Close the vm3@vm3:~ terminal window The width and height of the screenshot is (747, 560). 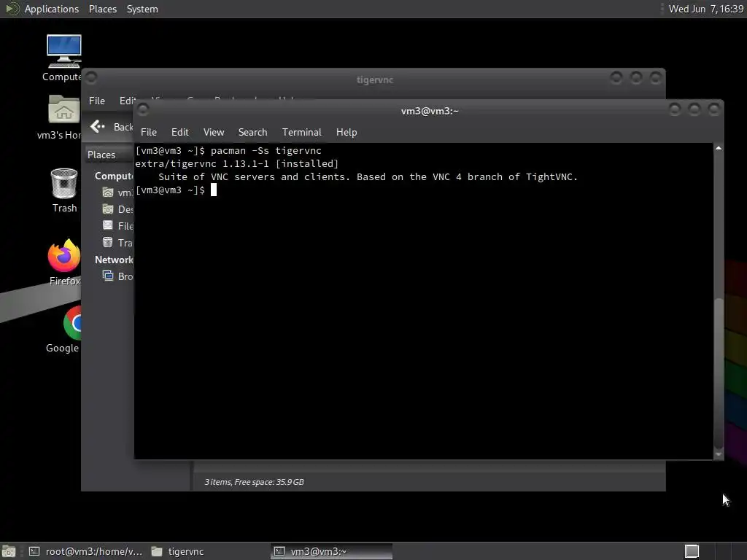click(713, 109)
